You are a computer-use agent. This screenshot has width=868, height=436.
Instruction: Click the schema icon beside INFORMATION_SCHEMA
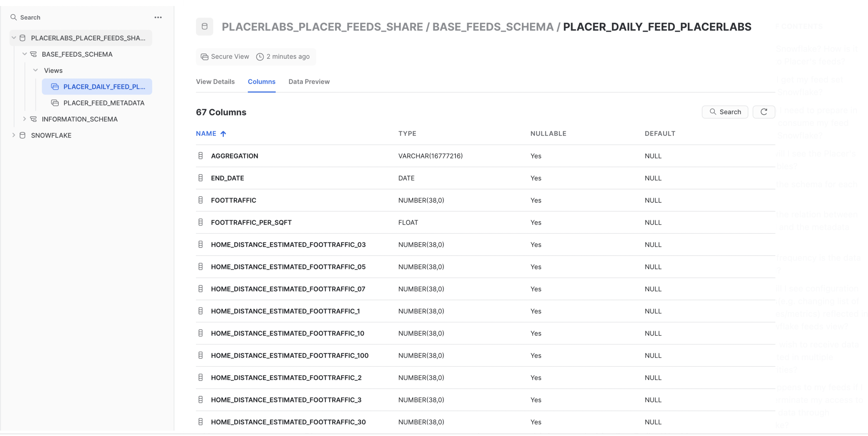[33, 119]
